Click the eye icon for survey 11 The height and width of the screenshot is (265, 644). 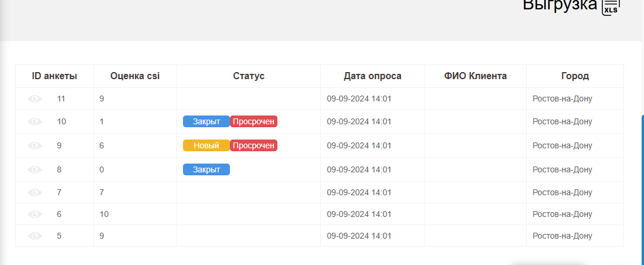tap(35, 98)
